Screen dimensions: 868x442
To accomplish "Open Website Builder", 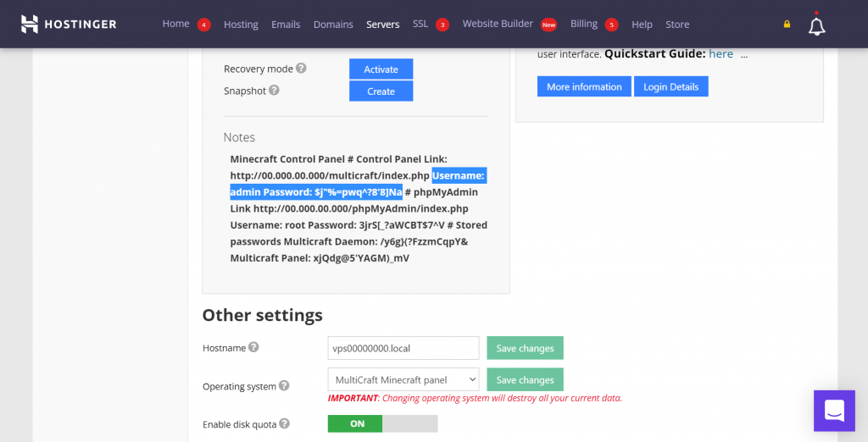I will (x=498, y=24).
